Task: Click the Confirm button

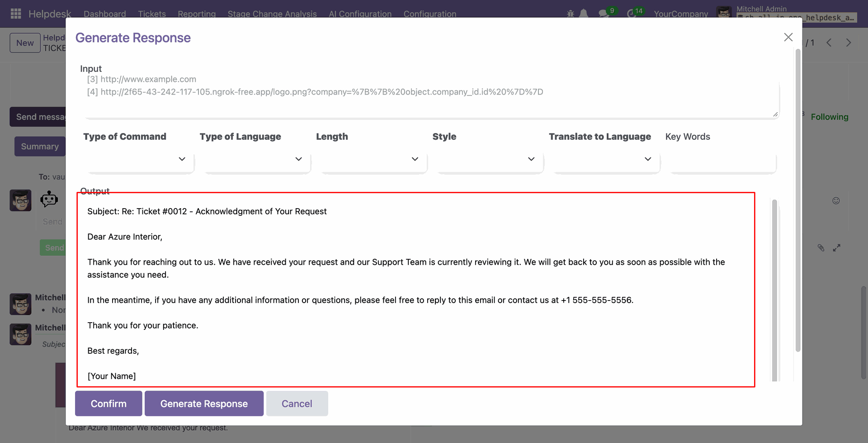Action: click(x=108, y=404)
